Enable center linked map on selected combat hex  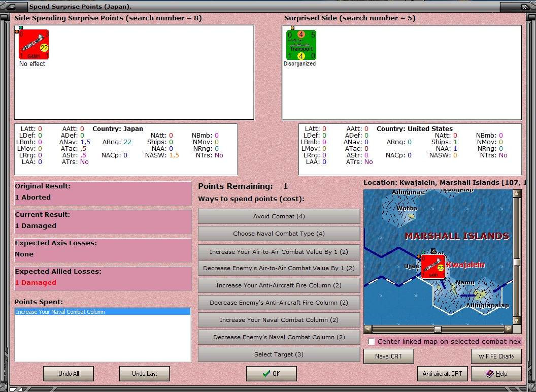pos(372,341)
